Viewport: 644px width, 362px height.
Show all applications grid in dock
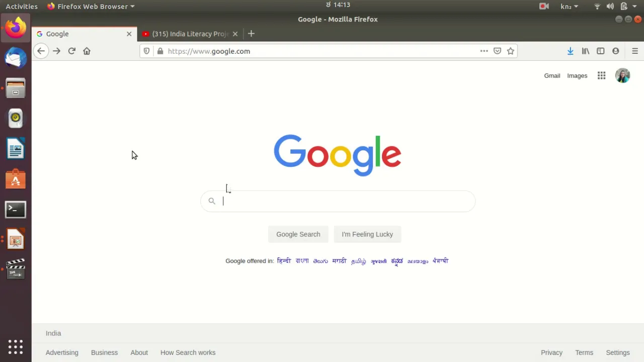16,346
